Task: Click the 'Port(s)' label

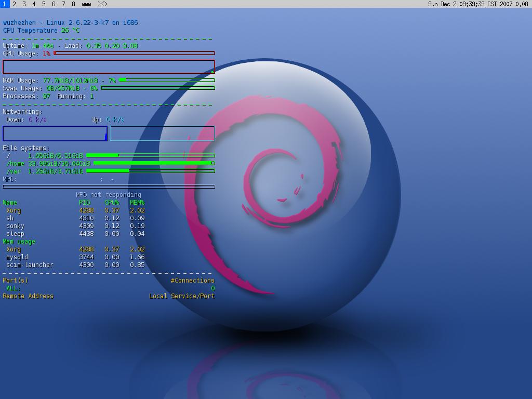Action: point(15,281)
